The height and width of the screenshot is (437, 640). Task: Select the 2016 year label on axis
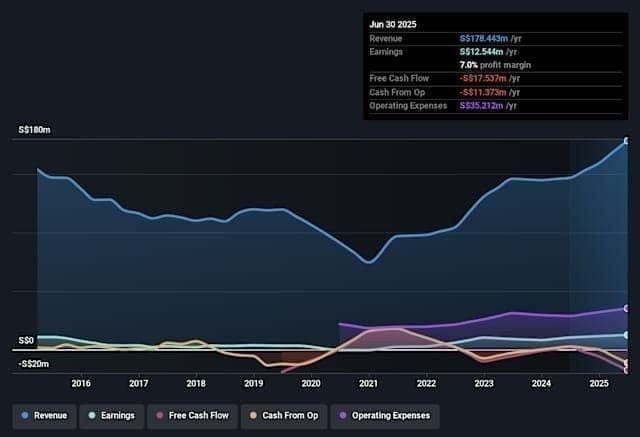click(x=81, y=383)
